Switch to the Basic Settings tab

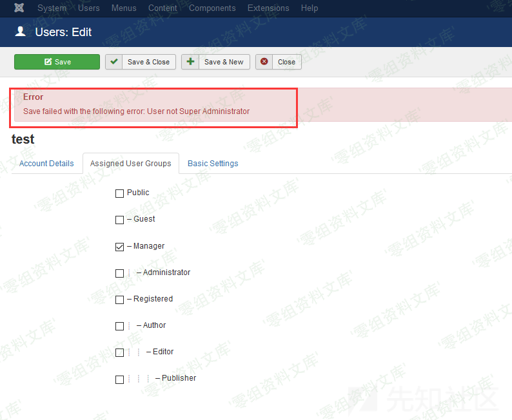click(x=213, y=164)
